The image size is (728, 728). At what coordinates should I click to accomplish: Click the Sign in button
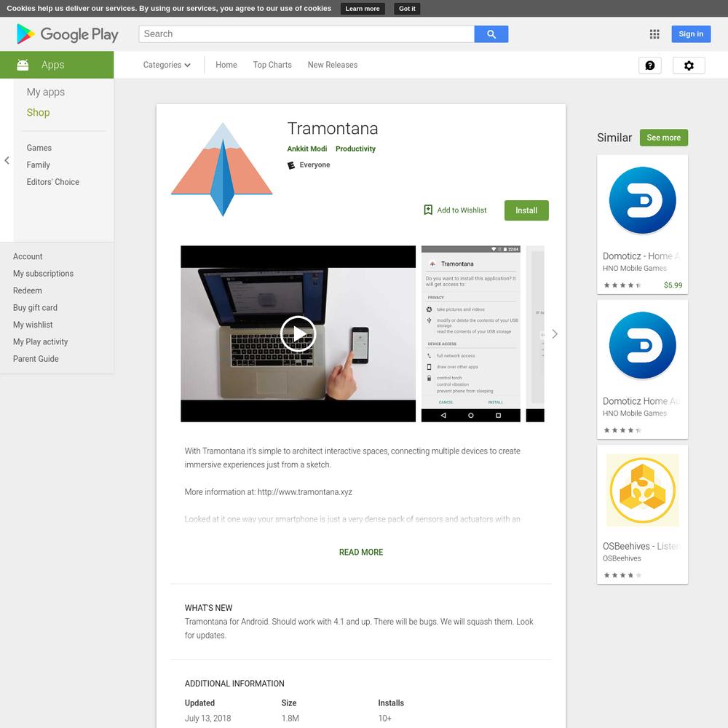click(x=691, y=34)
